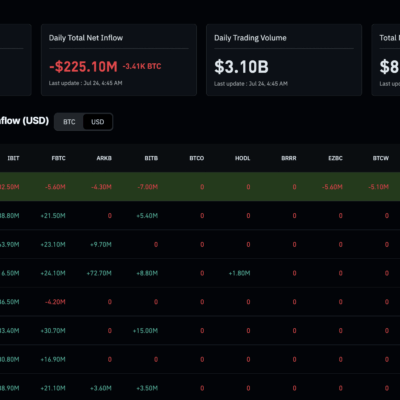Viewport: 400px width, 400px height.
Task: Open the Daily Trading Volume card
Action: click(x=284, y=60)
